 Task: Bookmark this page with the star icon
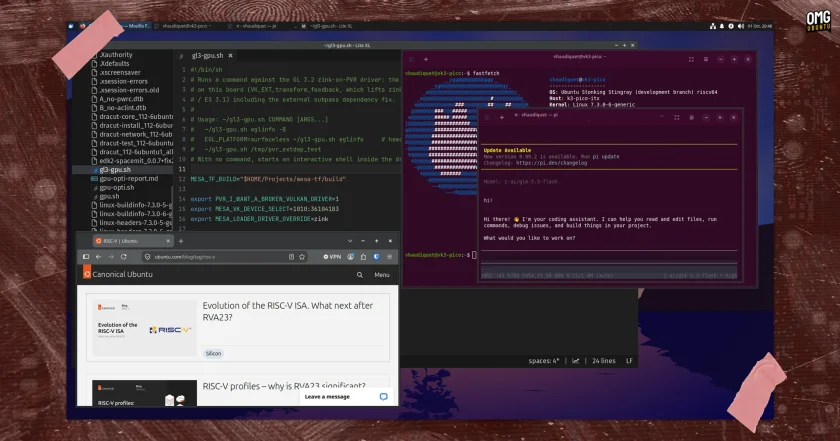[x=302, y=257]
